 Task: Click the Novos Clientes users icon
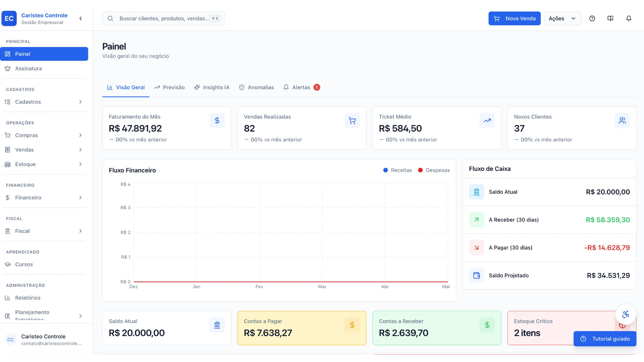(x=622, y=120)
